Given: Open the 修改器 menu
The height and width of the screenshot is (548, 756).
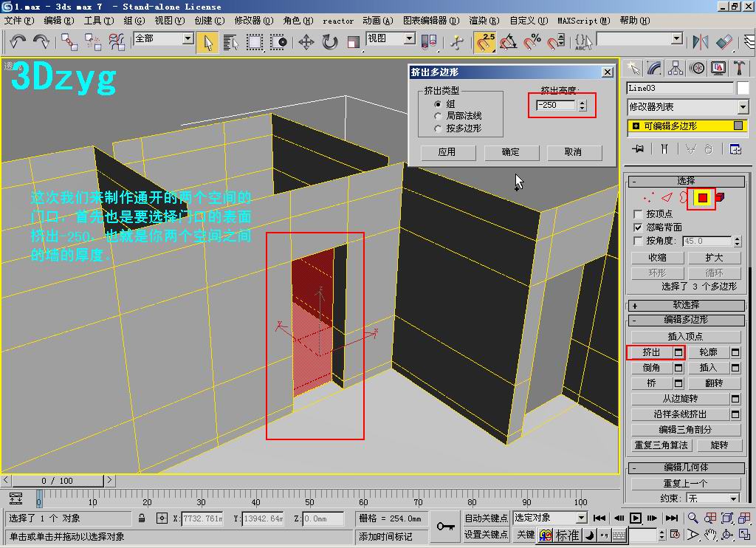Looking at the screenshot, I should (x=254, y=21).
